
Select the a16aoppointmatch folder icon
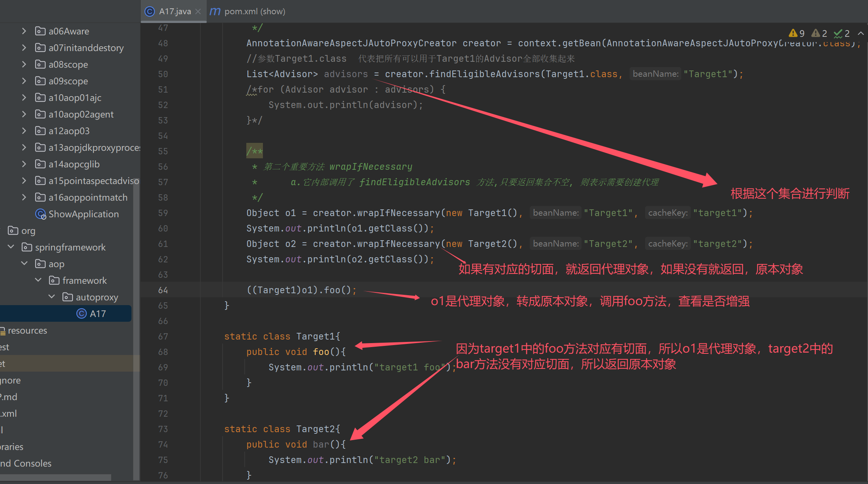coord(40,197)
